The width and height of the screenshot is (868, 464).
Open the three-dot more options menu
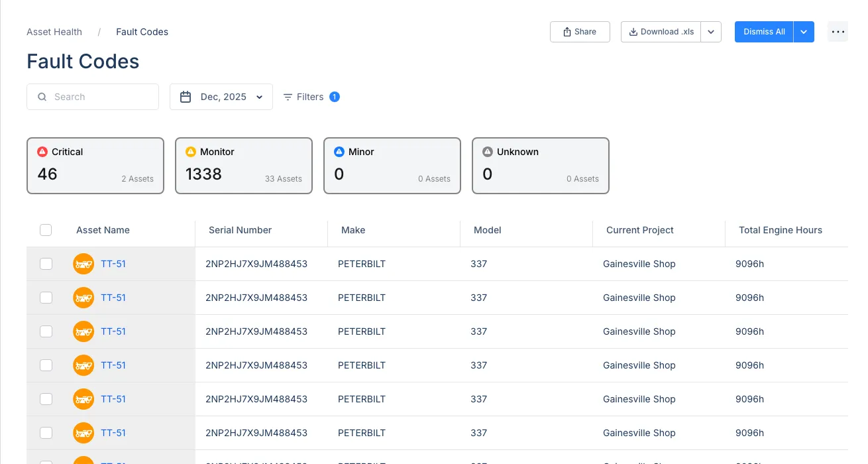coord(838,32)
